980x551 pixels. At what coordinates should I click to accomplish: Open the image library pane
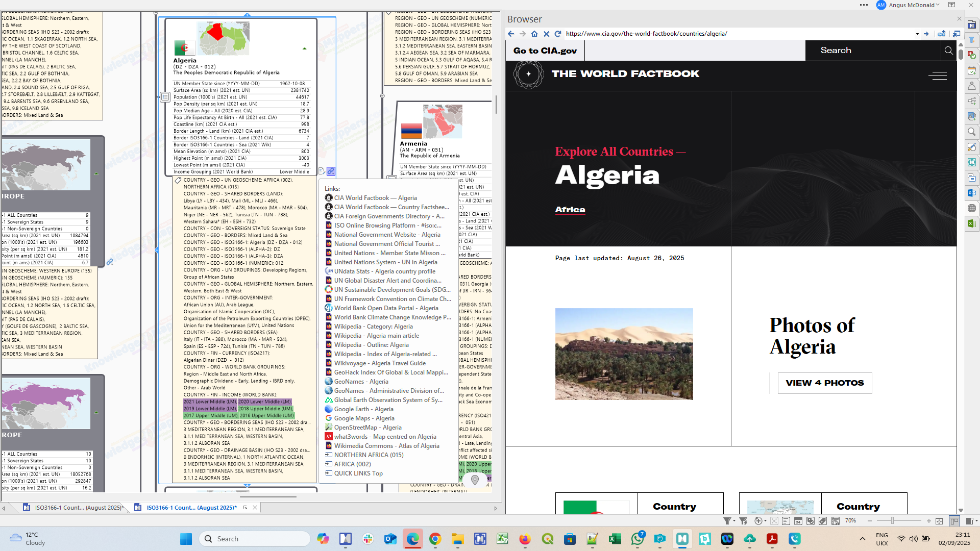tap(972, 116)
